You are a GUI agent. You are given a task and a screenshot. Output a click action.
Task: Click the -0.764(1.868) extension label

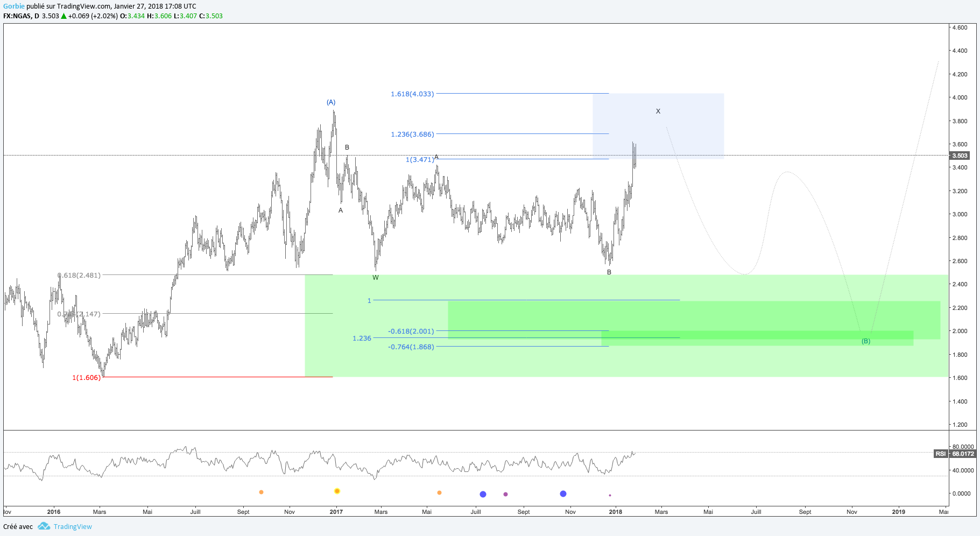[411, 347]
